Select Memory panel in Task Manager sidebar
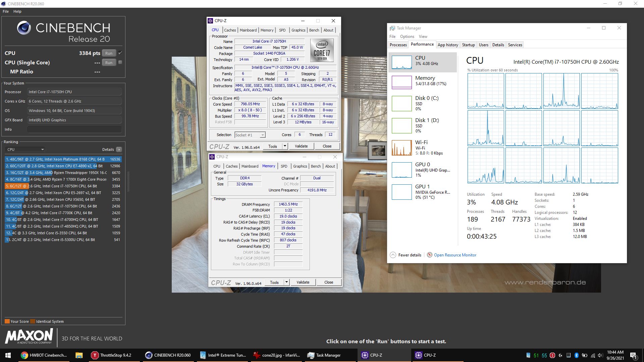The image size is (644, 362). pos(423,82)
